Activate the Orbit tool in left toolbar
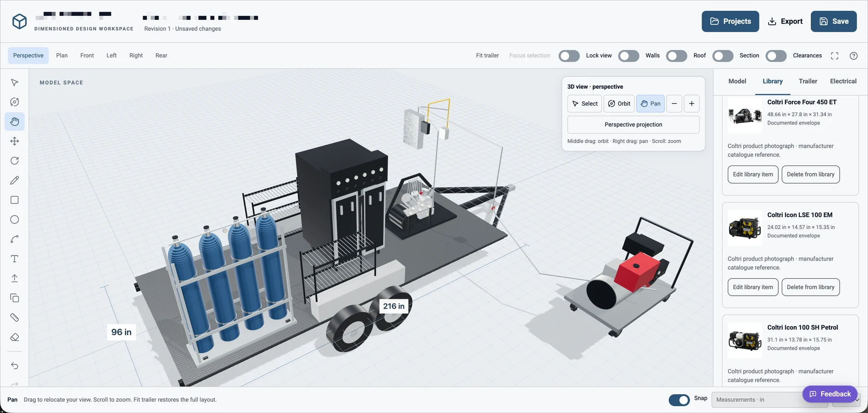This screenshot has height=413, width=868. [x=14, y=102]
